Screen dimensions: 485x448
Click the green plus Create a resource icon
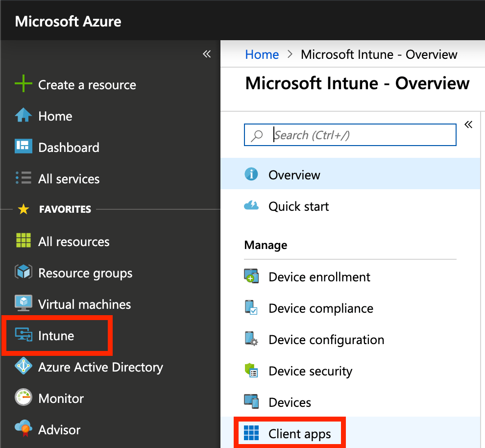(x=24, y=83)
